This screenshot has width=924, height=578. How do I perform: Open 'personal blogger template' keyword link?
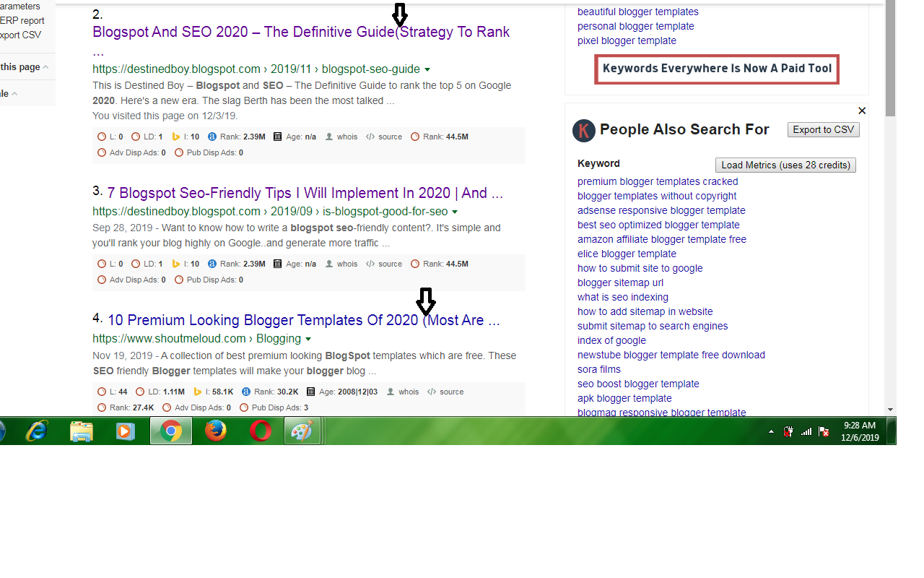pyautogui.click(x=636, y=26)
